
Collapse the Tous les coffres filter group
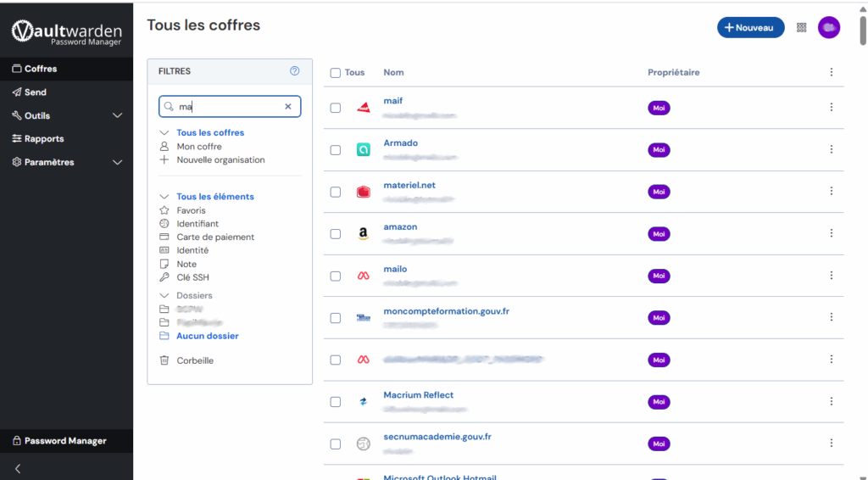pyautogui.click(x=164, y=133)
